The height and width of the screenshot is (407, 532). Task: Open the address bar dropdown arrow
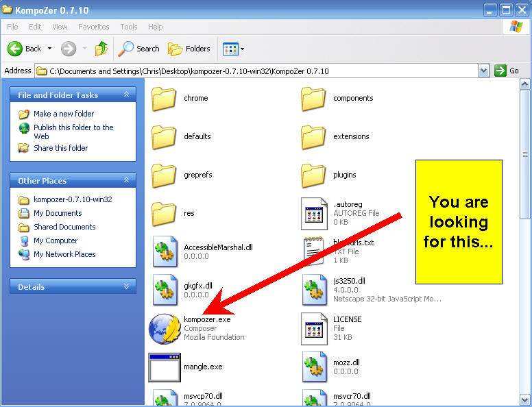(x=483, y=71)
